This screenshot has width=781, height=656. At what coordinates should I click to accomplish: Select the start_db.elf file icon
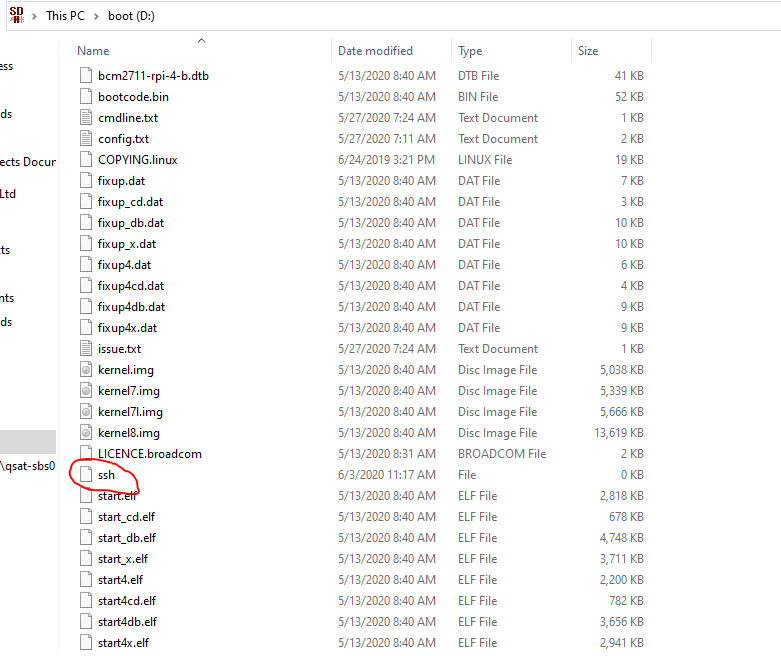(x=86, y=537)
